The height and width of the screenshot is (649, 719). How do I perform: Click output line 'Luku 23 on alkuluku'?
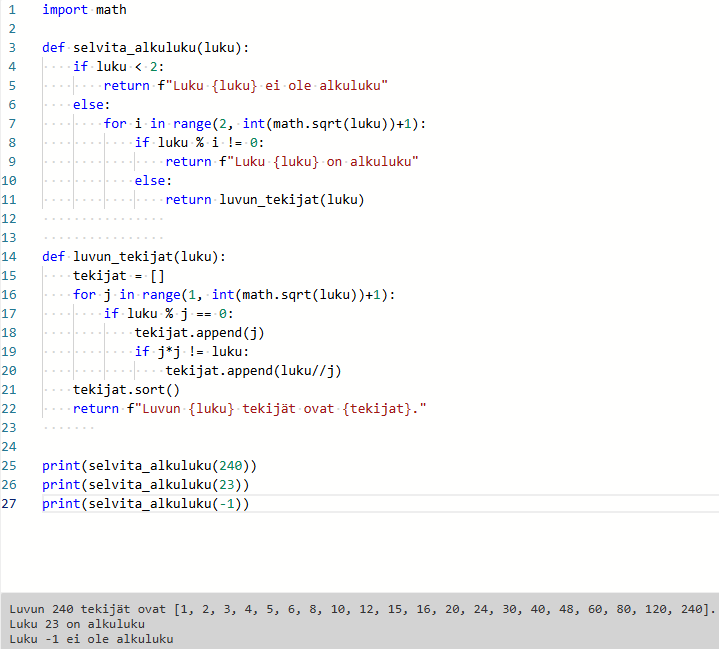pyautogui.click(x=76, y=624)
